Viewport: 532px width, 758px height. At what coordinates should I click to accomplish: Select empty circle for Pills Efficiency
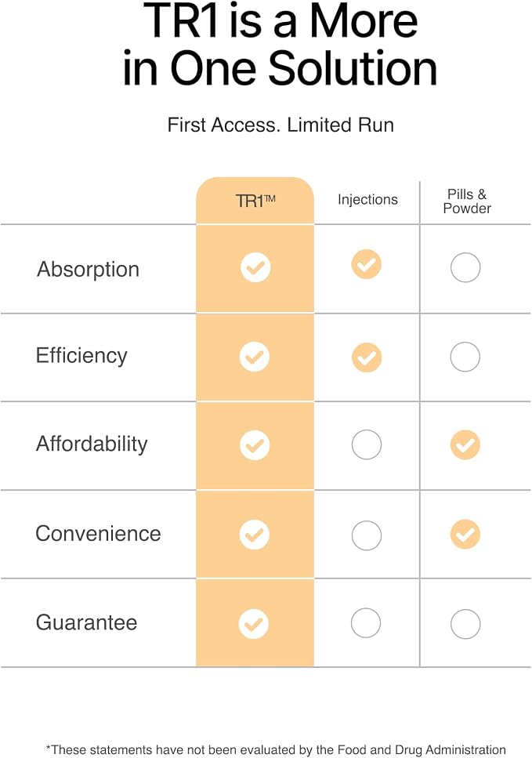[x=465, y=357]
